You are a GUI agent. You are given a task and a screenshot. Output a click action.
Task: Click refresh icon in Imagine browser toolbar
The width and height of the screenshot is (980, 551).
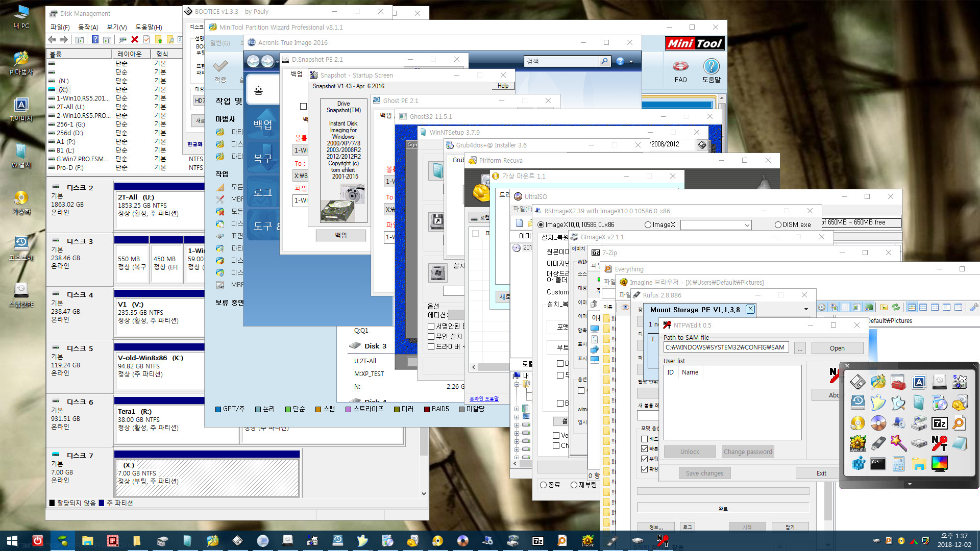[895, 307]
